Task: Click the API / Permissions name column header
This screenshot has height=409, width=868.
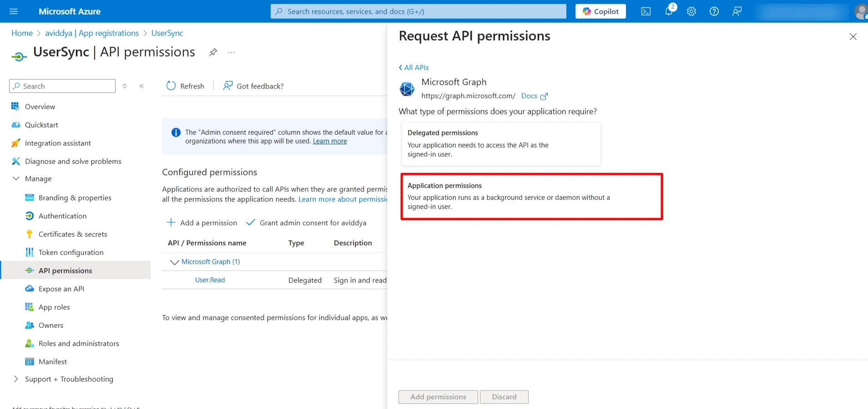Action: [207, 243]
